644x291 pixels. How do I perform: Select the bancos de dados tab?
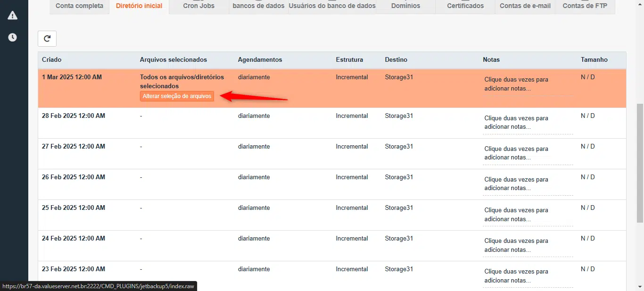coord(258,6)
